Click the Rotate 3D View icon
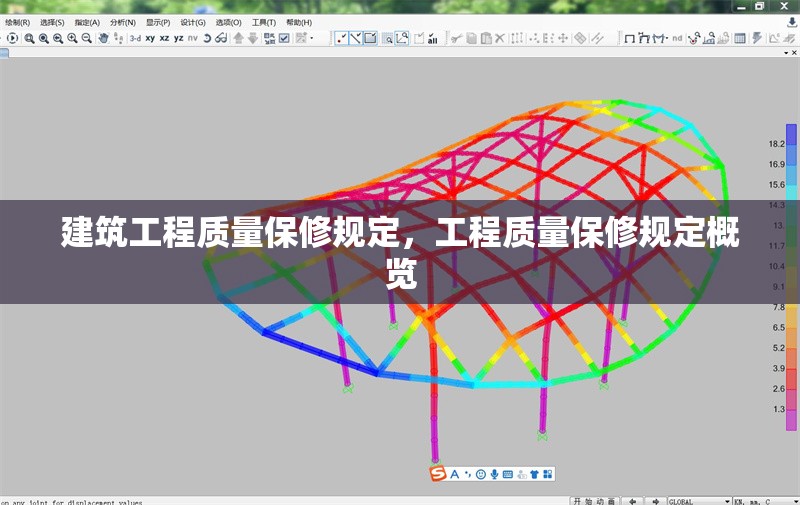 pos(207,38)
